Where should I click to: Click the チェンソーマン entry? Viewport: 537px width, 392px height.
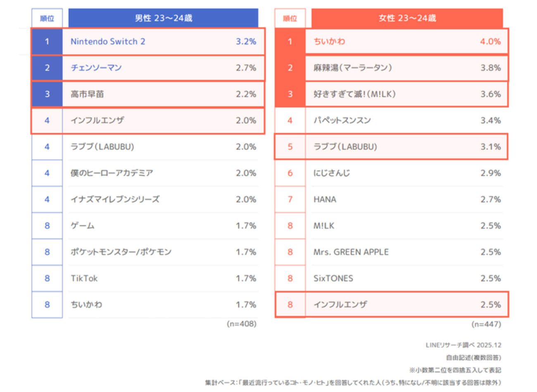(96, 68)
